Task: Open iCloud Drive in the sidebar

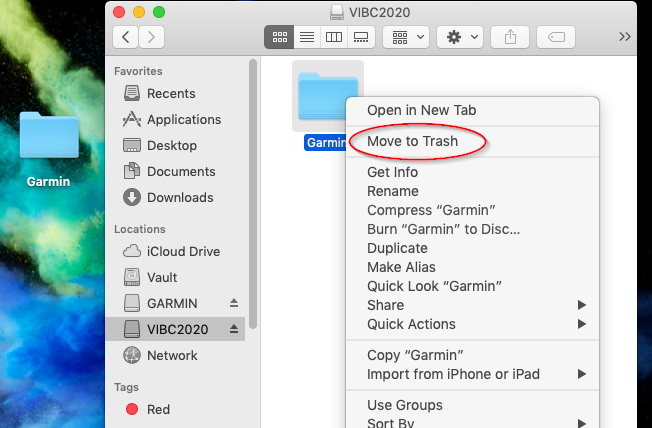Action: pos(177,252)
